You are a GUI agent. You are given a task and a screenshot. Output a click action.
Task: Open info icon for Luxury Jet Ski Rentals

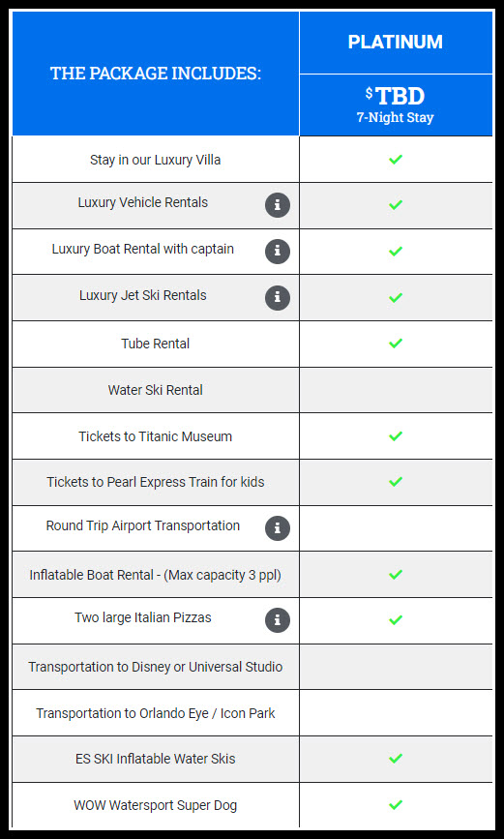coord(277,298)
